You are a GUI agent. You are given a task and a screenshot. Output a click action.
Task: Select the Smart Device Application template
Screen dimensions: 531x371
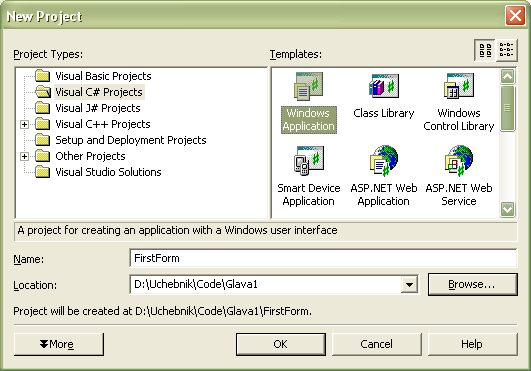[309, 176]
